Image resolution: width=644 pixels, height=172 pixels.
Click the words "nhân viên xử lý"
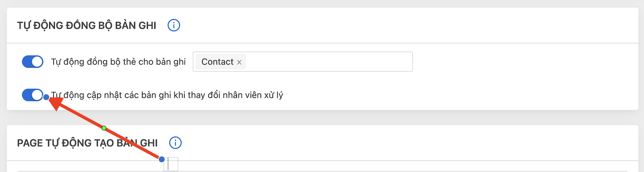pyautogui.click(x=253, y=95)
